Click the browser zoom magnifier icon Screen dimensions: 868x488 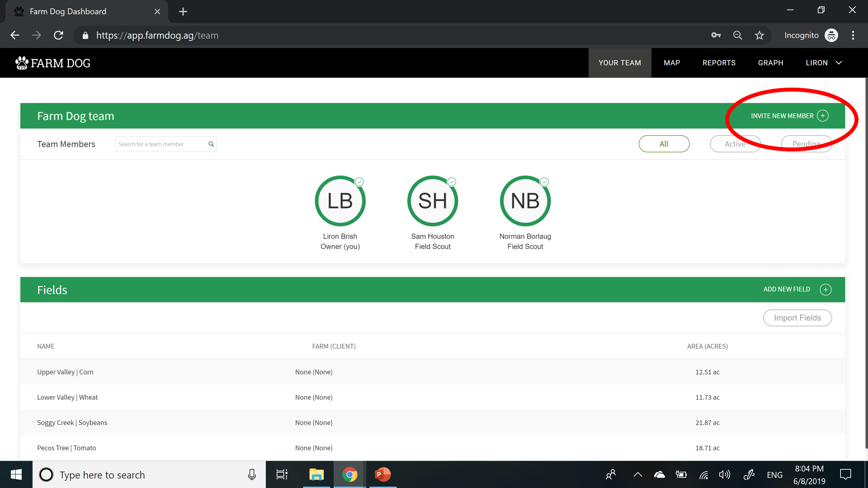pos(737,36)
